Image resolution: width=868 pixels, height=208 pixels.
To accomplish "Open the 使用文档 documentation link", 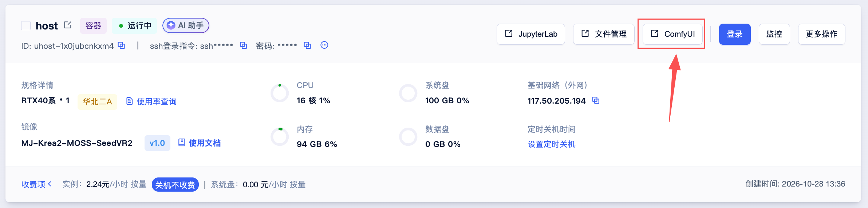I will coord(200,143).
